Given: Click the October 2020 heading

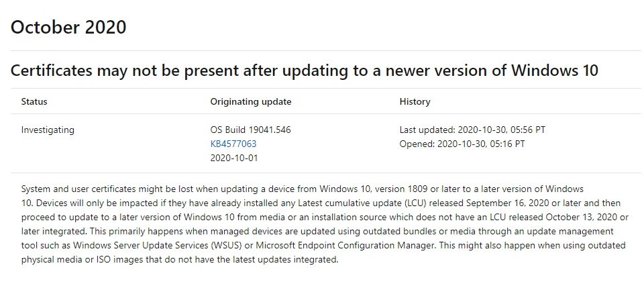Looking at the screenshot, I should pyautogui.click(x=68, y=28).
